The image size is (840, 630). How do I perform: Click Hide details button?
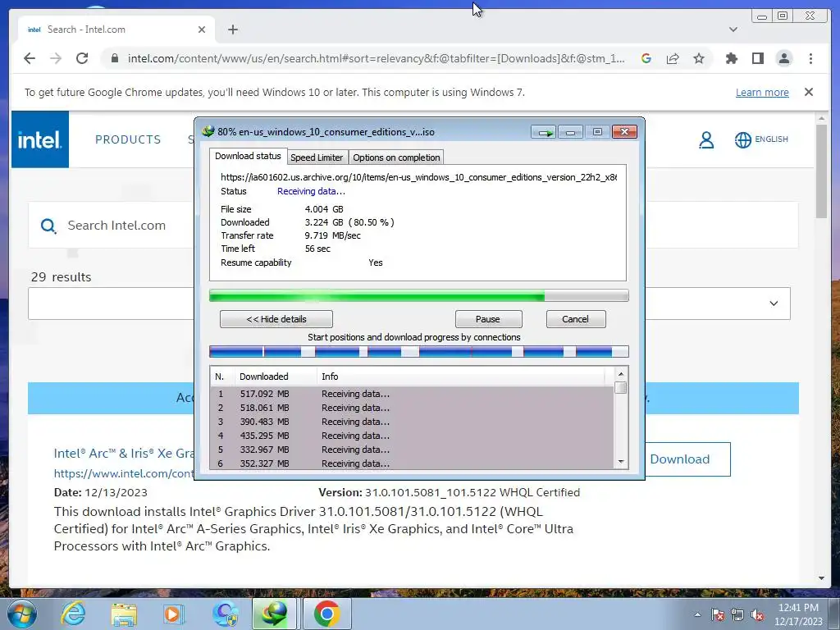[276, 319]
